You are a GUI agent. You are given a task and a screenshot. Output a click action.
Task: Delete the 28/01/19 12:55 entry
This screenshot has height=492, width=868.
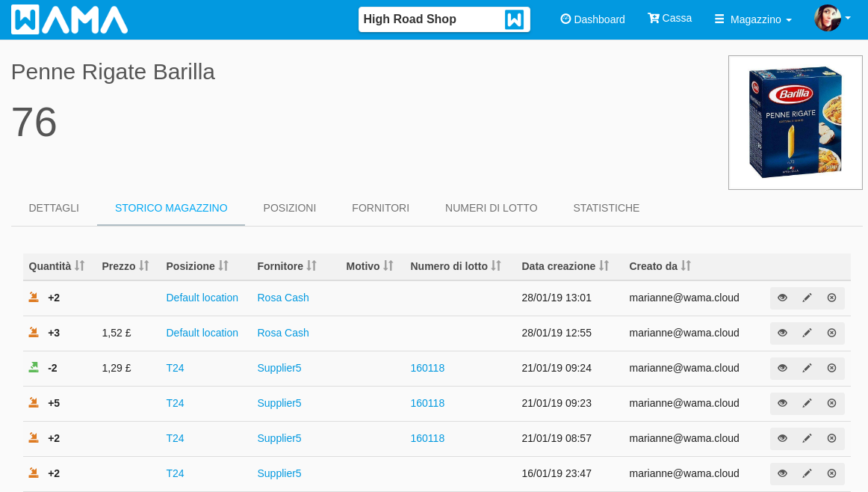tap(831, 333)
